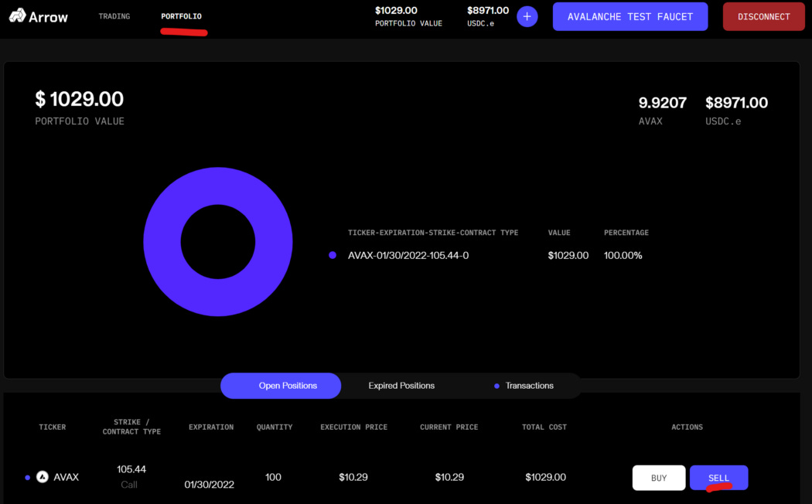
Task: Open the Trading page
Action: [114, 16]
